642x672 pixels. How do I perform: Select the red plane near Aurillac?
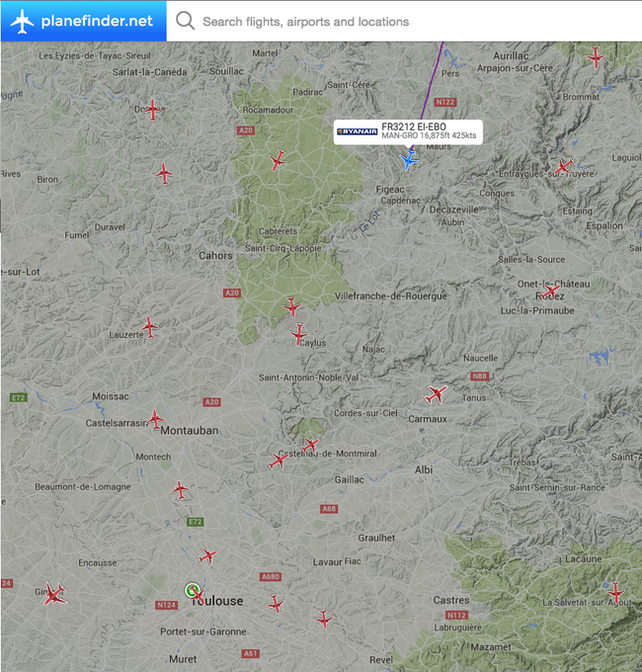pyautogui.click(x=596, y=57)
